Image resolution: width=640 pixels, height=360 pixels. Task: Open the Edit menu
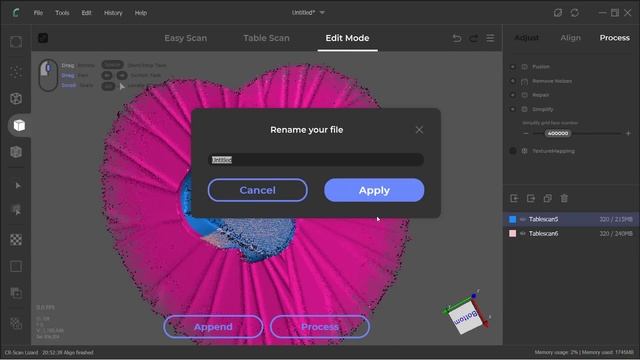coord(86,13)
